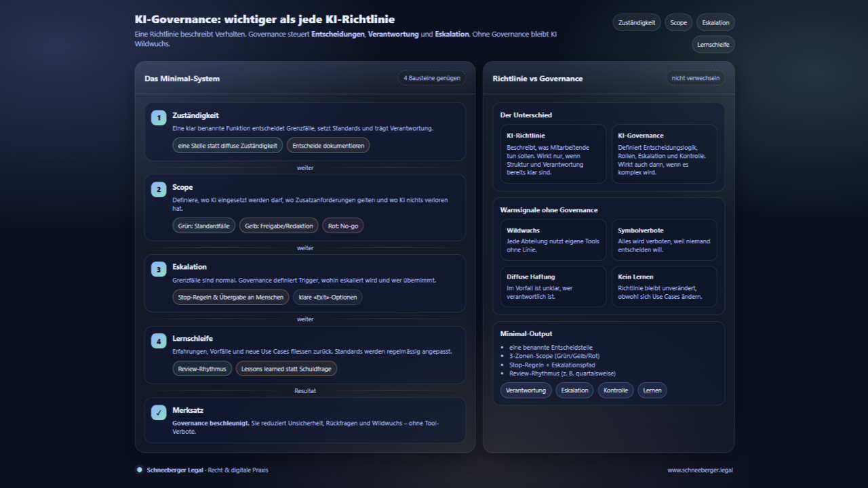
Task: Open the KI-Governance comparison card
Action: coord(664,154)
